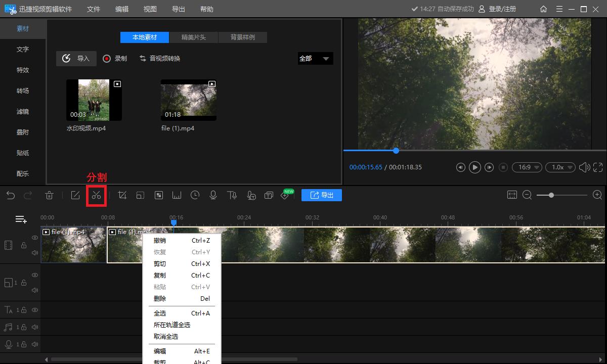Screen dimensions: 607x364
Task: Mute the music track speaker
Action: [35, 327]
